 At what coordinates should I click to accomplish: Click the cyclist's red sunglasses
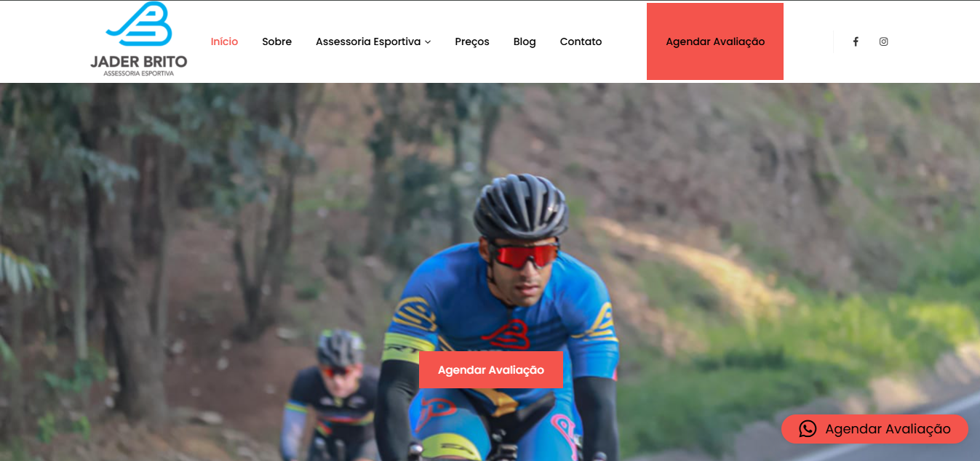pyautogui.click(x=525, y=255)
